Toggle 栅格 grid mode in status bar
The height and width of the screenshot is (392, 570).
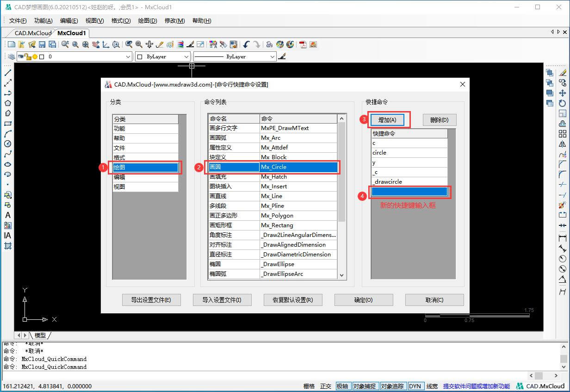[x=309, y=386]
